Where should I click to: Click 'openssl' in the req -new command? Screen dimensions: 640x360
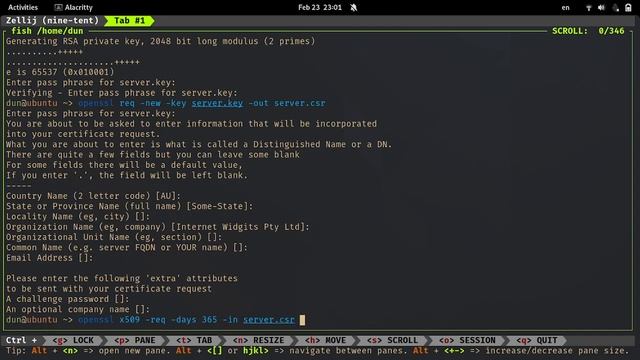(x=96, y=103)
